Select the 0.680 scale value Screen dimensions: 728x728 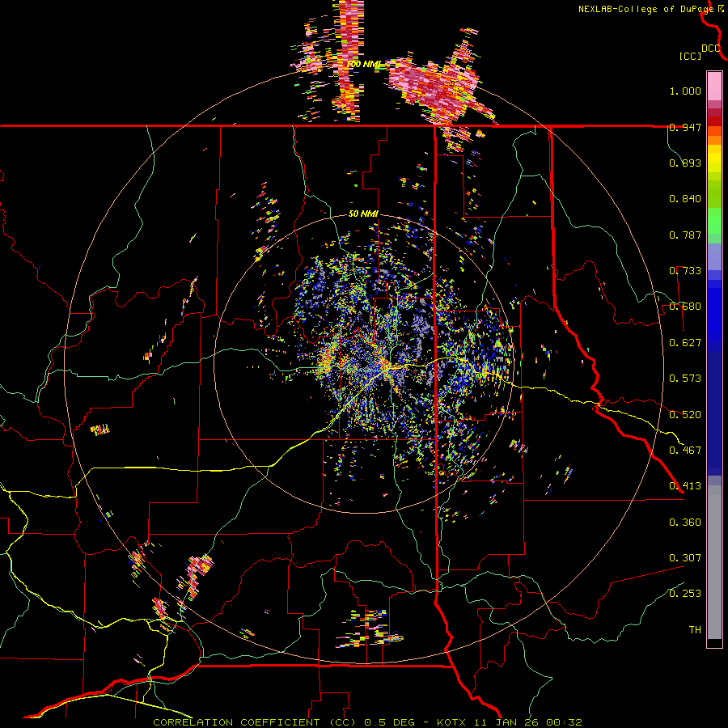685,307
